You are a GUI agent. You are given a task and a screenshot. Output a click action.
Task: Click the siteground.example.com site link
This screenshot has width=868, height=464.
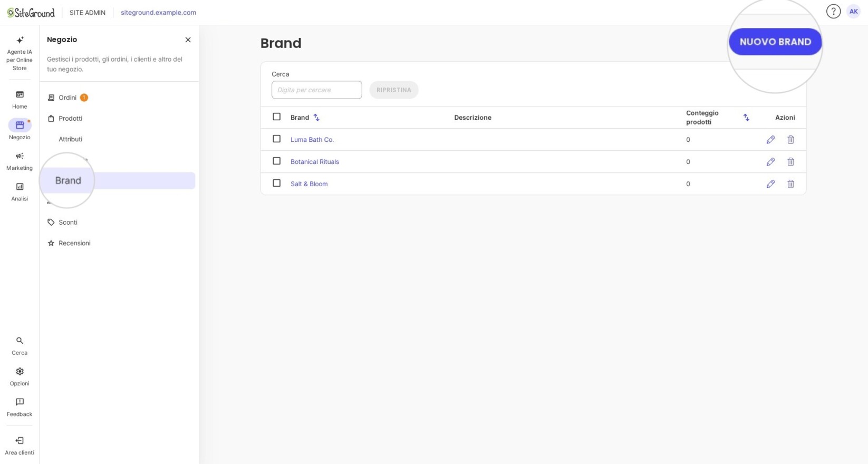coord(158,12)
